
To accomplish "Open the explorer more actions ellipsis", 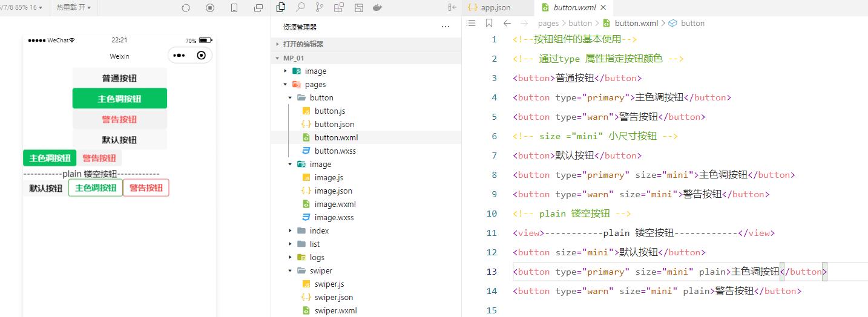I will pyautogui.click(x=446, y=27).
